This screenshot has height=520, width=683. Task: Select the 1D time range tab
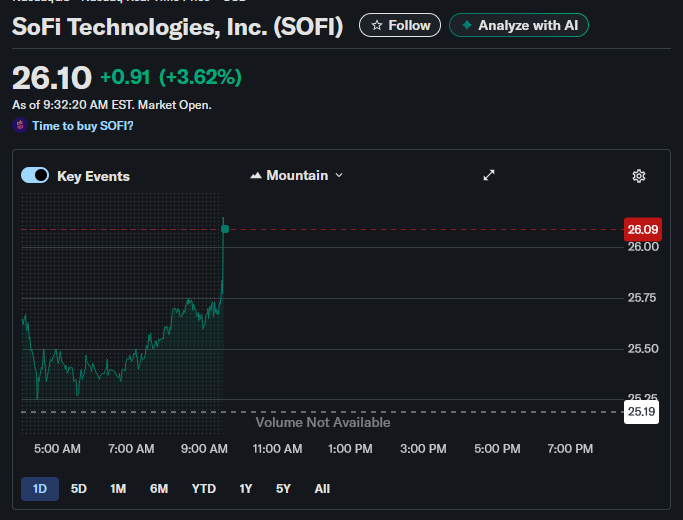pyautogui.click(x=40, y=489)
